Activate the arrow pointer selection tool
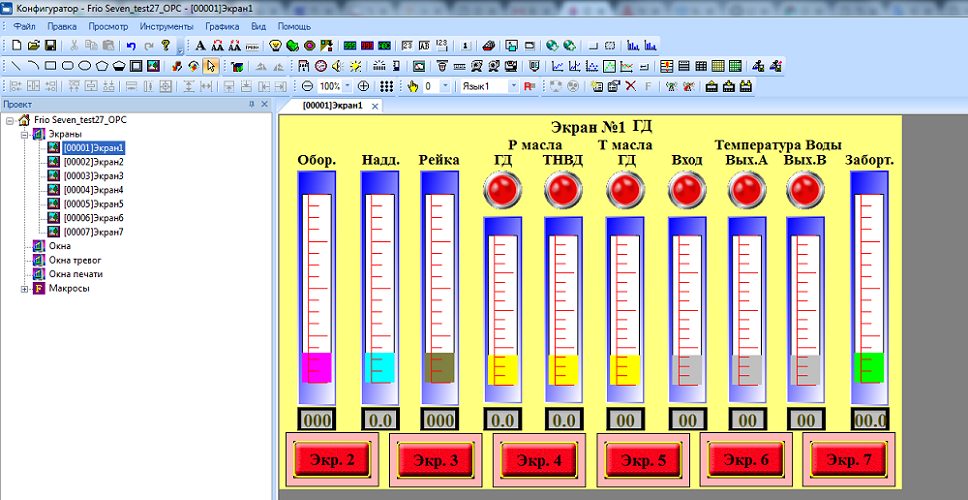The height and width of the screenshot is (500, 968). point(210,66)
